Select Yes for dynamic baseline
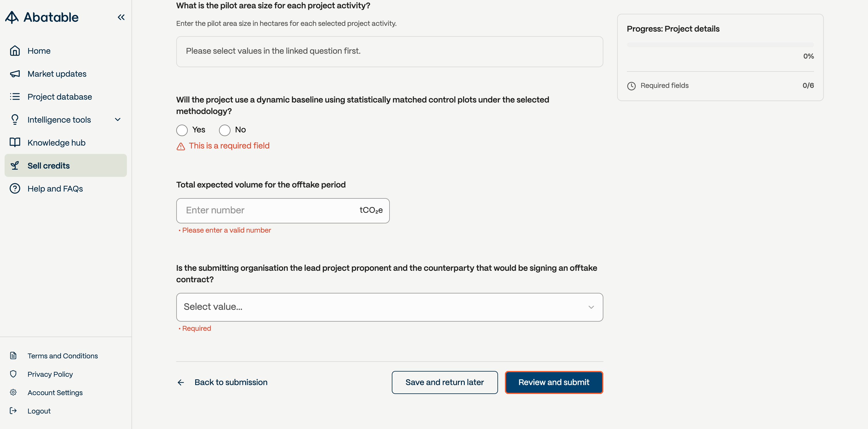Viewport: 868px width, 429px height. click(x=182, y=130)
